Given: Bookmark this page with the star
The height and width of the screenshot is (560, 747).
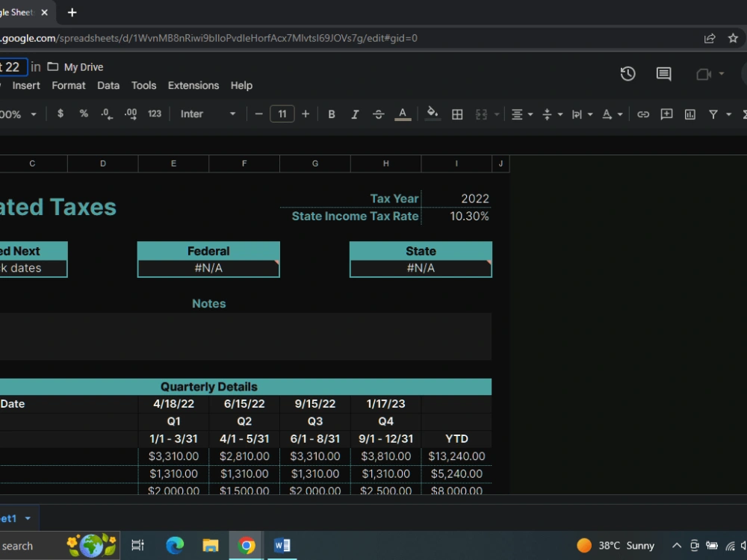Looking at the screenshot, I should pyautogui.click(x=731, y=37).
